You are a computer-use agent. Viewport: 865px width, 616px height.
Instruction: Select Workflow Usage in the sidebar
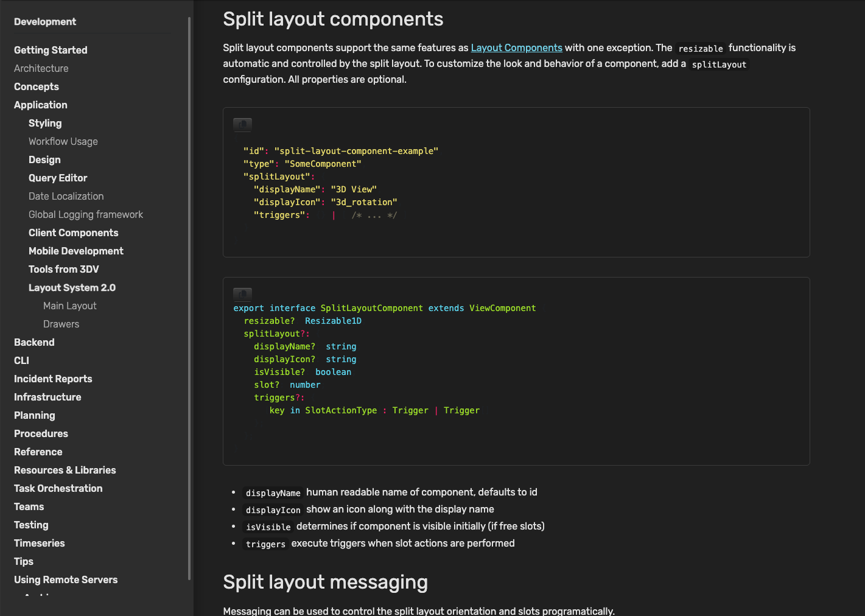[63, 141]
